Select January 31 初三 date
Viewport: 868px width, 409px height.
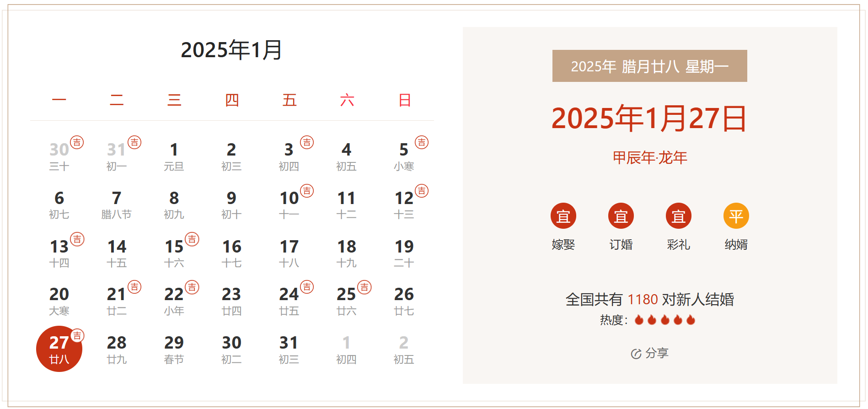coord(289,350)
